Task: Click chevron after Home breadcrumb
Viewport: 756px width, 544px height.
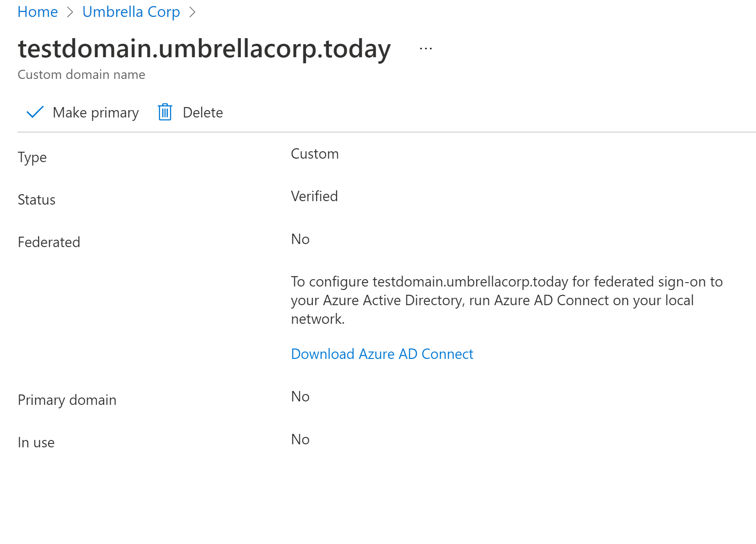Action: point(70,12)
